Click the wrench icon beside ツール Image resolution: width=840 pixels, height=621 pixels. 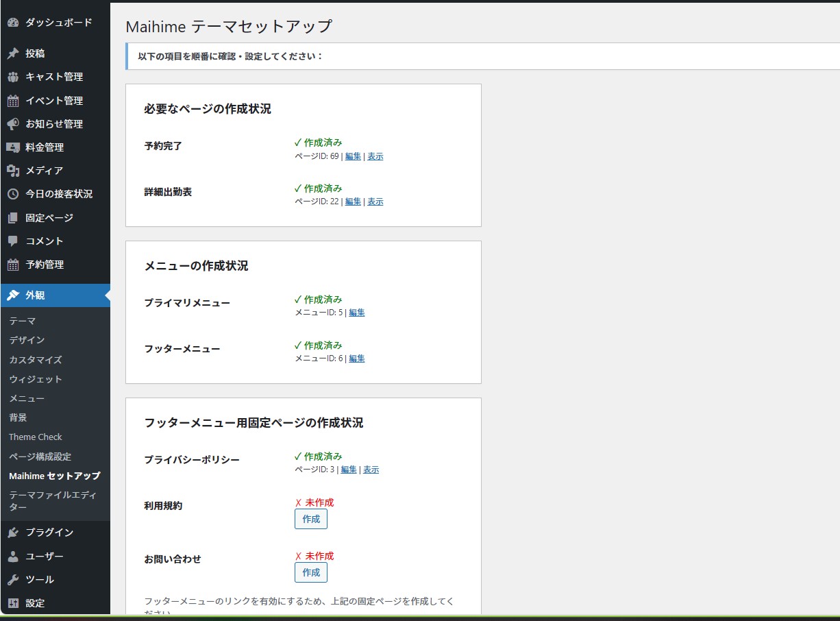[x=13, y=580]
